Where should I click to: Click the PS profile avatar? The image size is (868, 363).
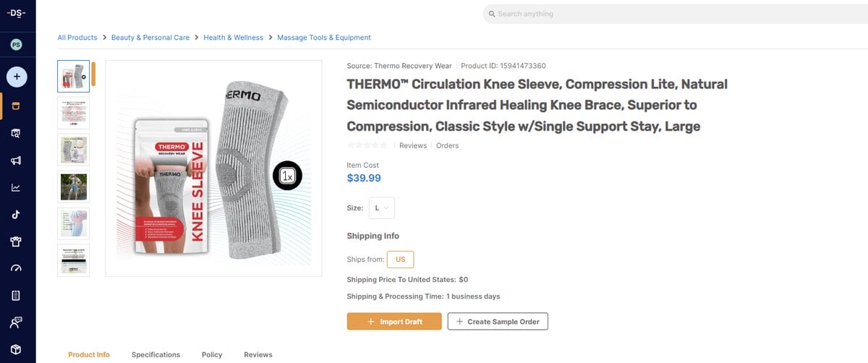click(x=16, y=45)
